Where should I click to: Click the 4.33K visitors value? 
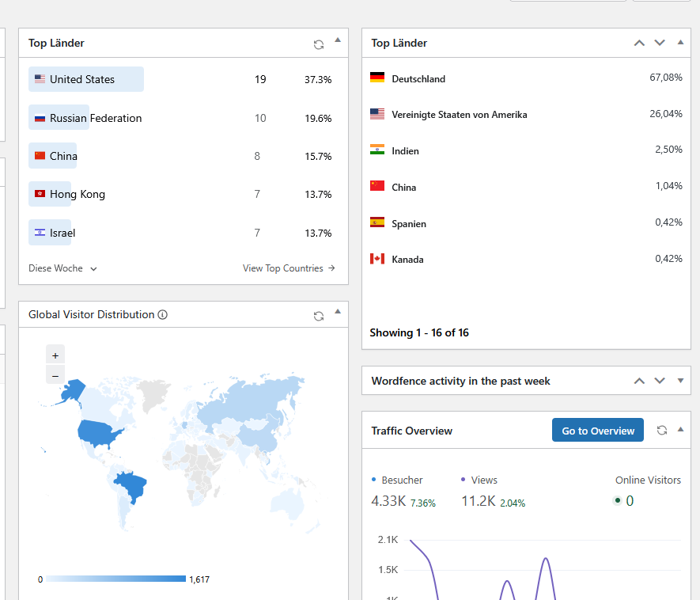[x=388, y=501]
